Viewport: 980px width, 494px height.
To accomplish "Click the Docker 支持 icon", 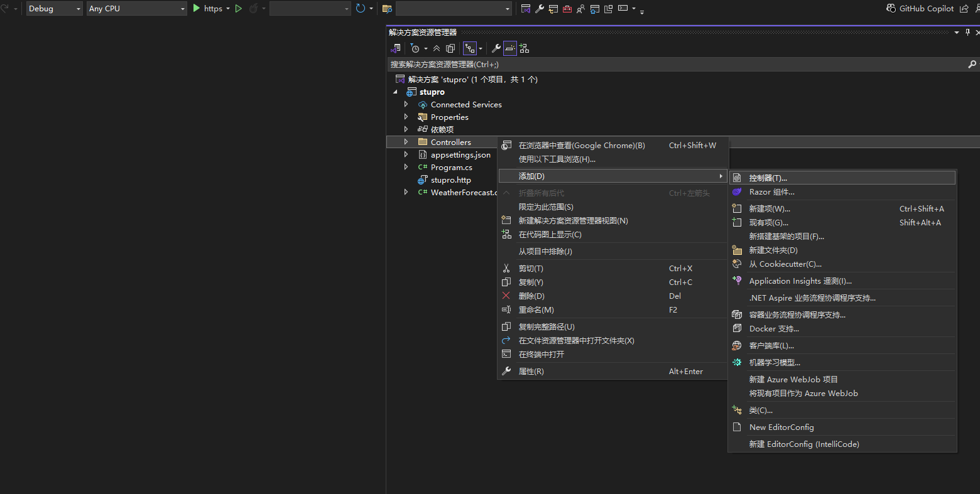I will (x=738, y=329).
